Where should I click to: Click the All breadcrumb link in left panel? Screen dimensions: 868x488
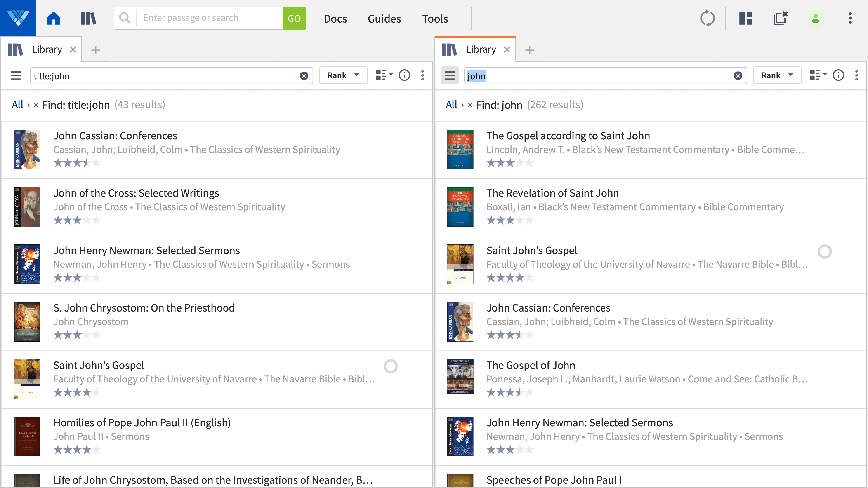(x=17, y=105)
